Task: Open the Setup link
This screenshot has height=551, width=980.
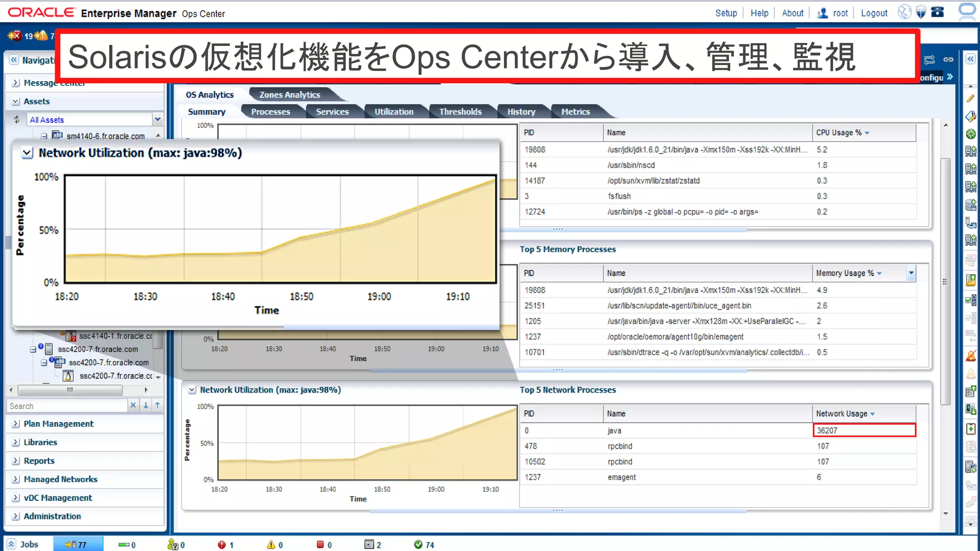Action: pos(726,13)
